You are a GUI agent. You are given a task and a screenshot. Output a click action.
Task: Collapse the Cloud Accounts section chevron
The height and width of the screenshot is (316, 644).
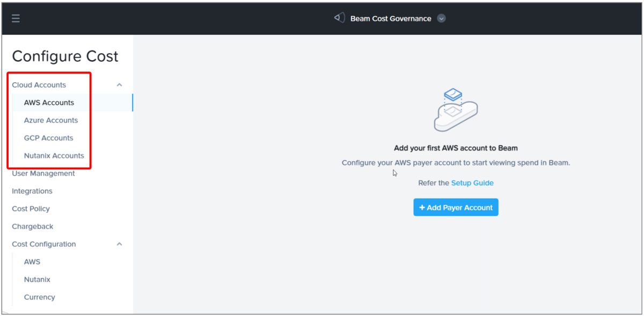pos(120,85)
